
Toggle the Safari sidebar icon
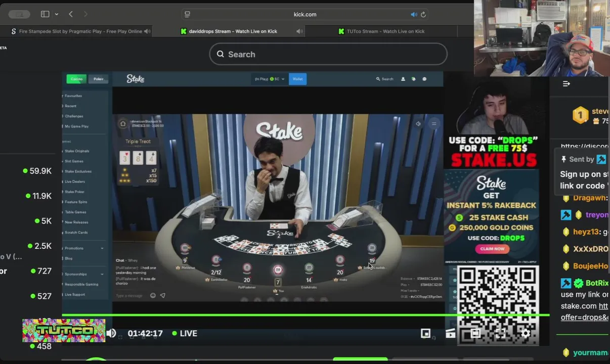[45, 14]
